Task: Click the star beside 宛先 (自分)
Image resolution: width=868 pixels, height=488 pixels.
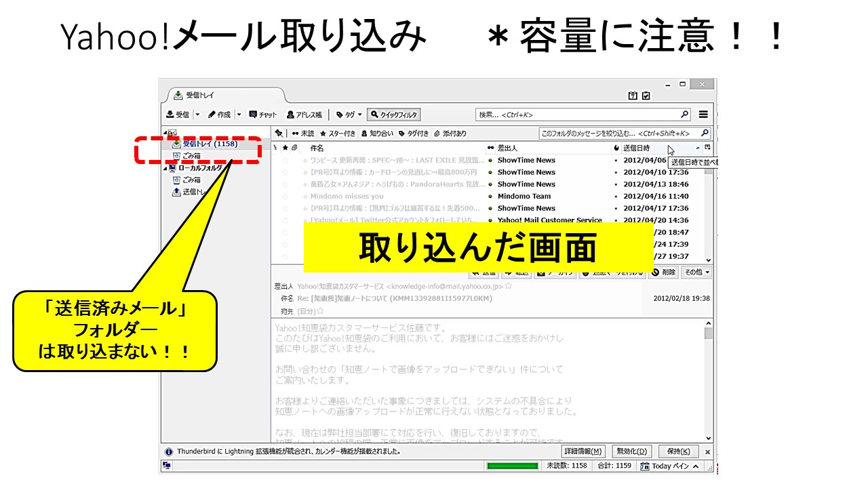Action: pos(321,310)
